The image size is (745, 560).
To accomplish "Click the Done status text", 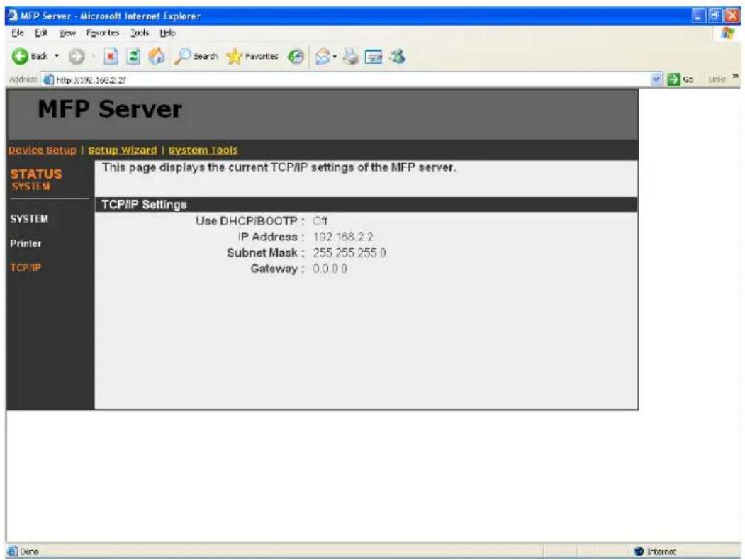I will [29, 551].
